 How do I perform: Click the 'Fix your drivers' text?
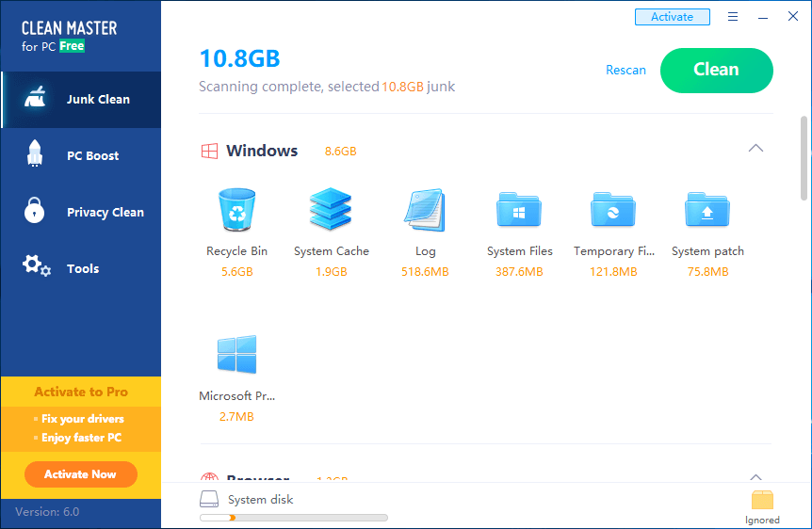pos(82,419)
